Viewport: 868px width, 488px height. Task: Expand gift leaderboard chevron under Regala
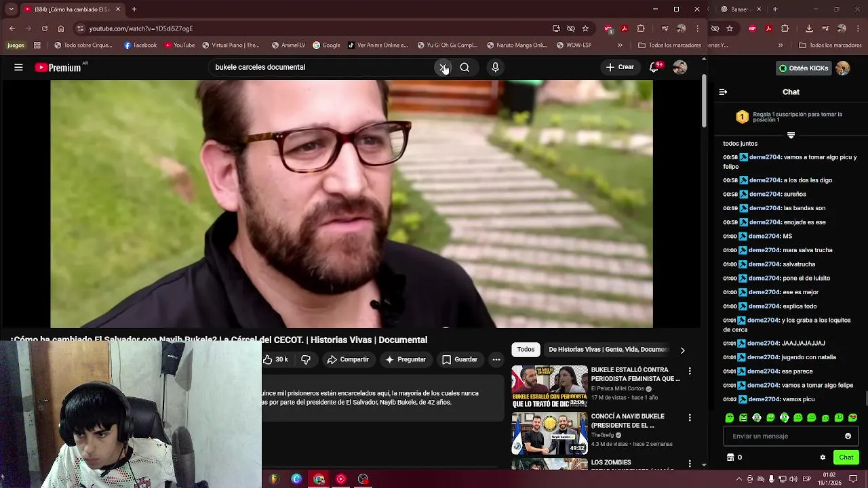pos(791,136)
